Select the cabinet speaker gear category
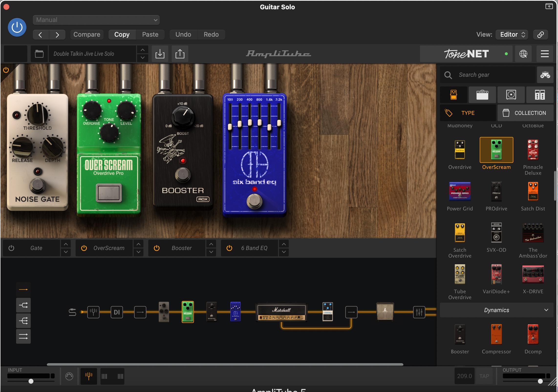Screen dimensions: 558x392 click(x=511, y=95)
